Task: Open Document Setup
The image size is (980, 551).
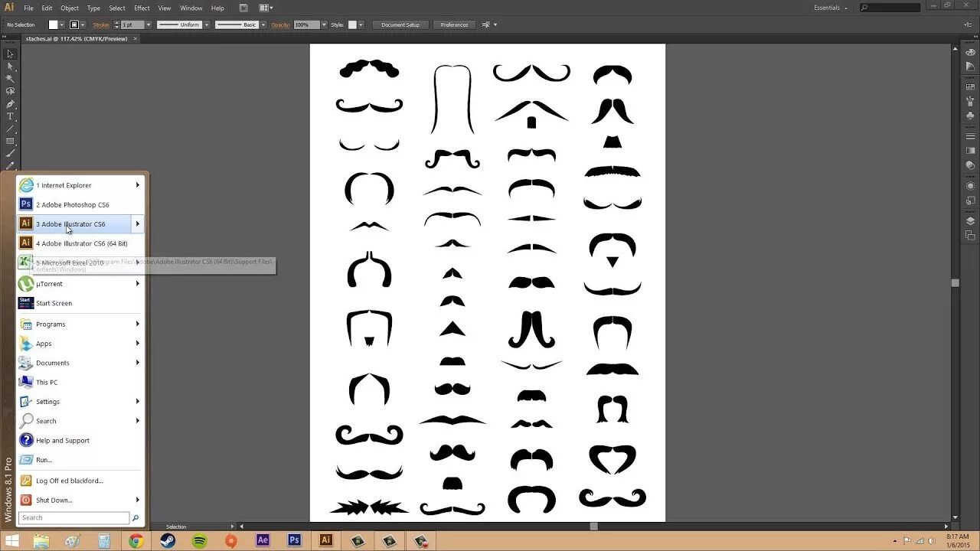Action: tap(400, 24)
